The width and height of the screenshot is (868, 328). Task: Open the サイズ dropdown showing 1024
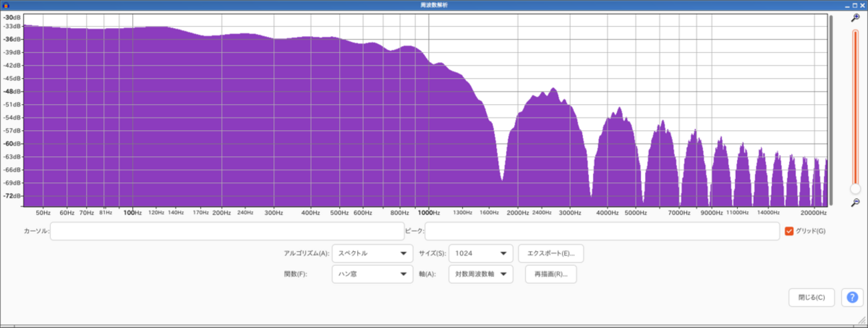point(481,253)
